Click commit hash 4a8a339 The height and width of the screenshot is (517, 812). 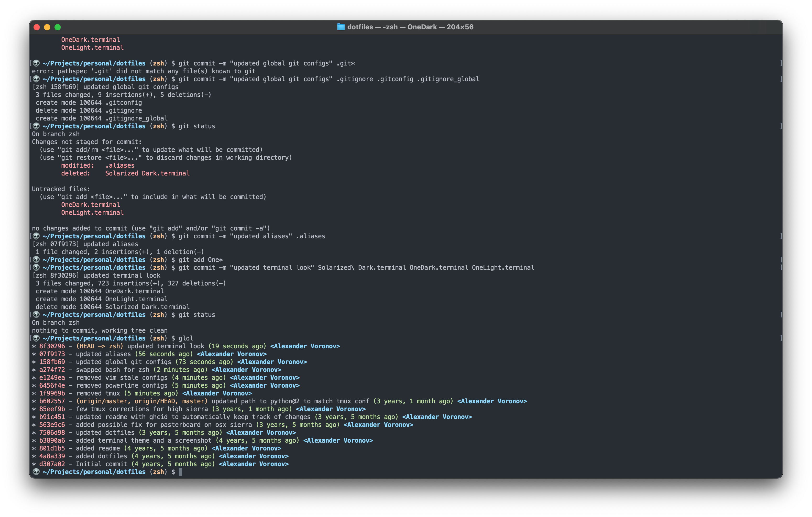pyautogui.click(x=52, y=456)
